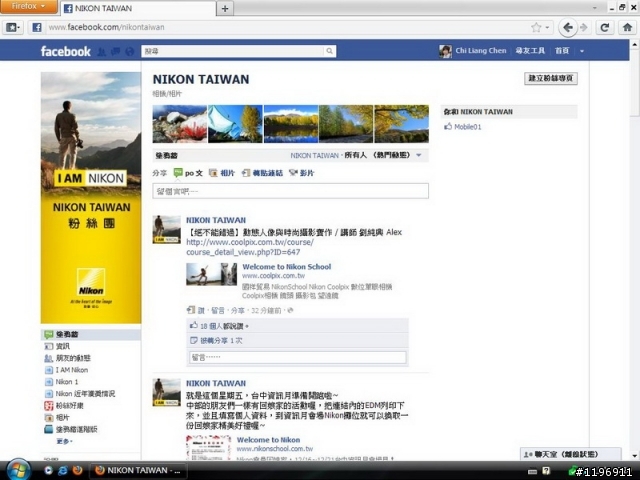The image size is (640, 480).
Task: Open the coolpix.com.tw course link
Action: pos(250,247)
